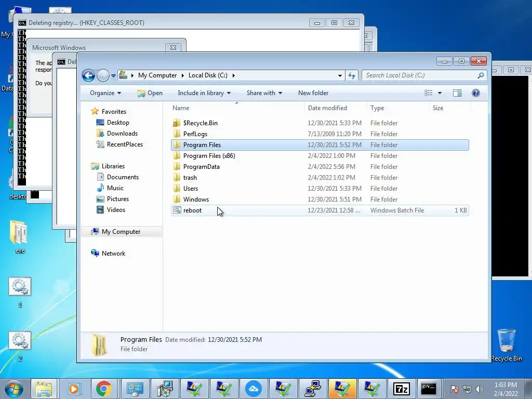
Task: Open the address bar history dropdown arrow
Action: 340,76
